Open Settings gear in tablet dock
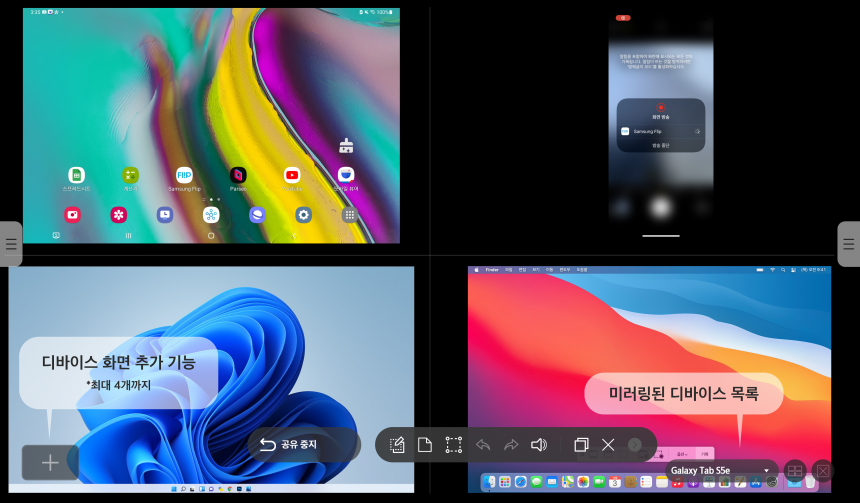The image size is (860, 503). pos(303,214)
